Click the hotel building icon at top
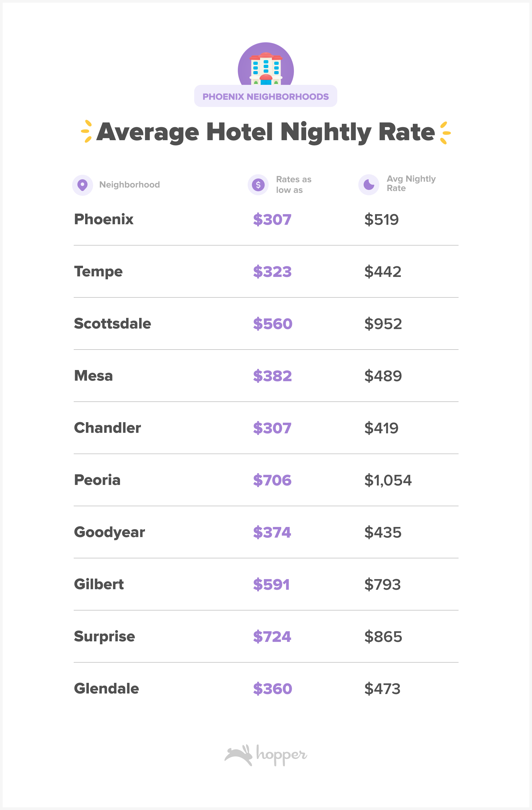 [x=266, y=68]
